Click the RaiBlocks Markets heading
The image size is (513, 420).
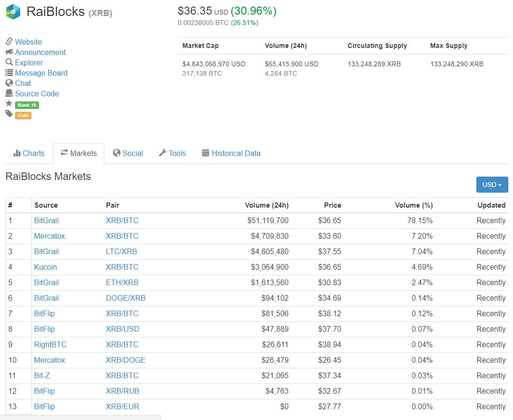point(48,176)
